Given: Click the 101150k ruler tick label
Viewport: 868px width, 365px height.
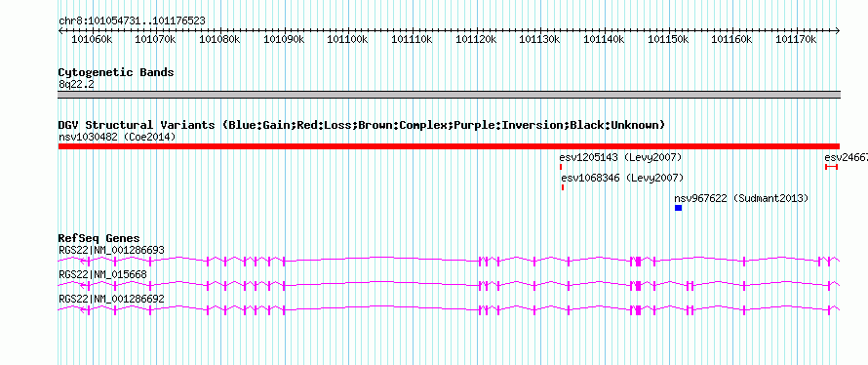Looking at the screenshot, I should tap(668, 39).
